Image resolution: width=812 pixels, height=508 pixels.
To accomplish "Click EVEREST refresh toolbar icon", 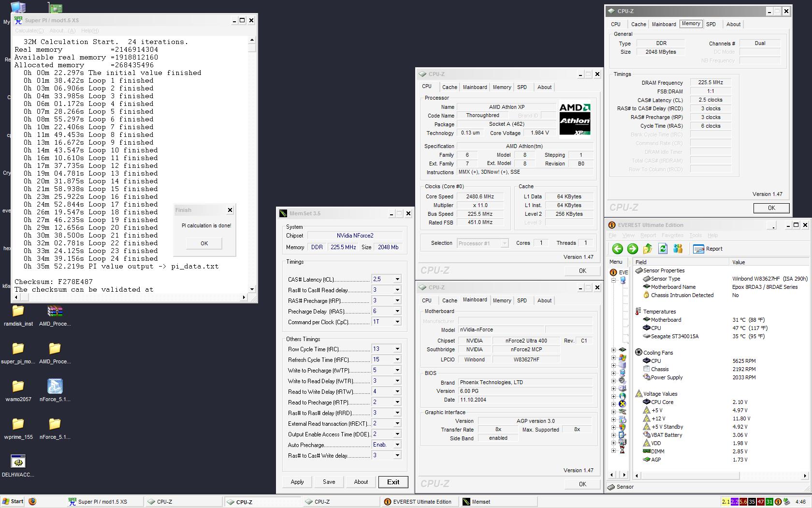I will [663, 249].
